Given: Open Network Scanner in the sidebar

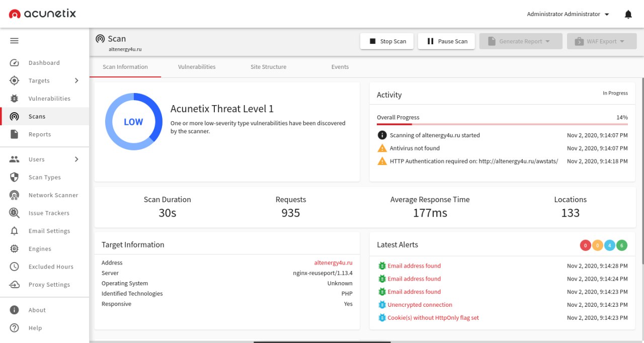Looking at the screenshot, I should pos(44,195).
